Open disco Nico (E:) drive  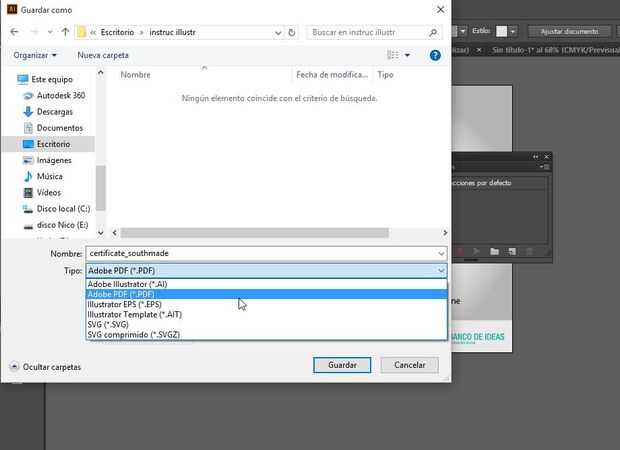pyautogui.click(x=56, y=225)
